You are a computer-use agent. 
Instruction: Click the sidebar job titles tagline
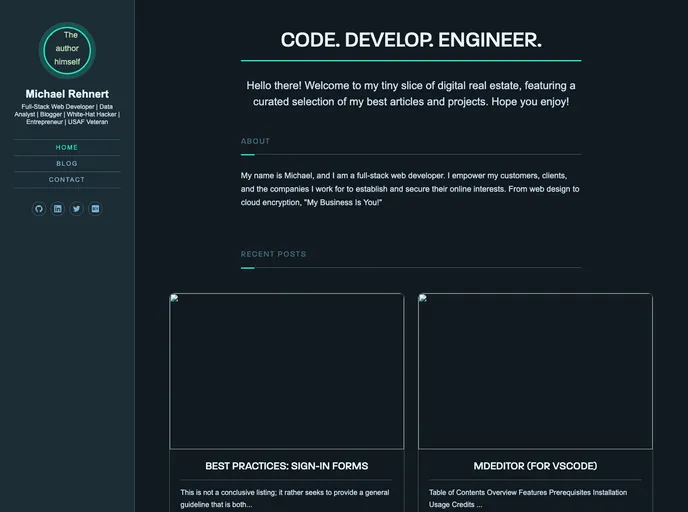(x=67, y=114)
